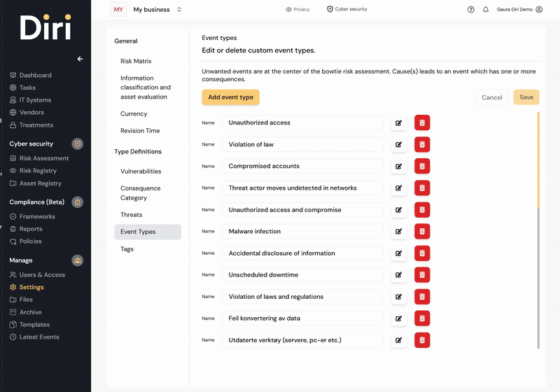
Task: Open Asset Registry in the sidebar
Action: 36,183
